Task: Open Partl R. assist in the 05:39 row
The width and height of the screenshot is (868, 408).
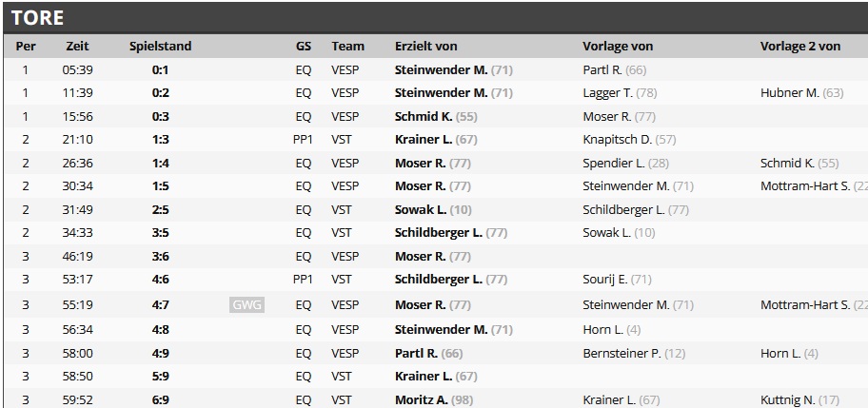Action: pos(602,69)
